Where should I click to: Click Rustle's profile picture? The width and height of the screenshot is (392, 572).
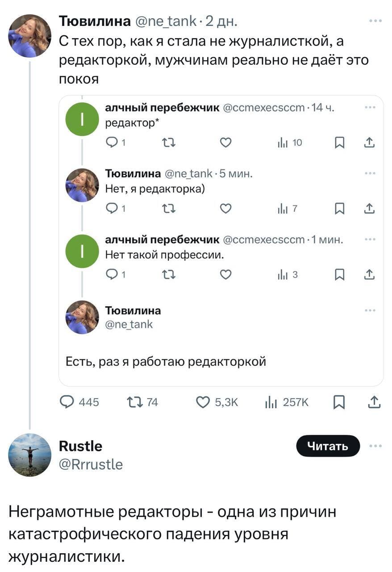[30, 455]
